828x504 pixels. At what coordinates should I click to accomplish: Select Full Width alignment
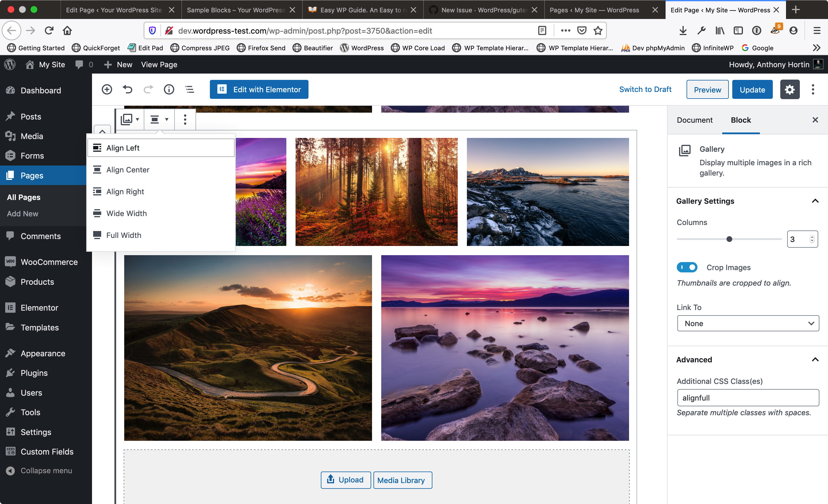161,235
